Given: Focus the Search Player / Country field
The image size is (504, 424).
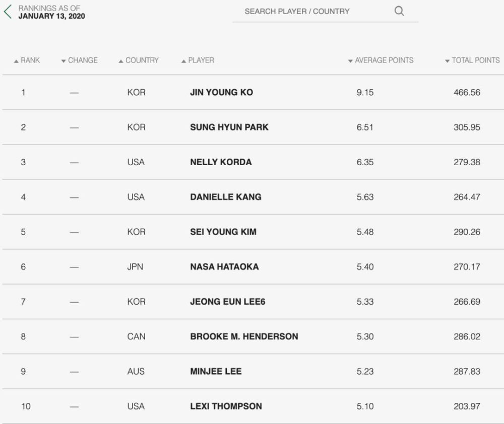Looking at the screenshot, I should click(325, 12).
